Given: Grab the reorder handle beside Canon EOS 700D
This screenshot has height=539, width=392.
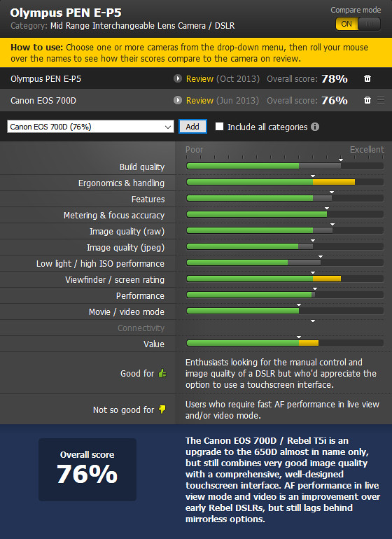Looking at the screenshot, I should (x=381, y=100).
